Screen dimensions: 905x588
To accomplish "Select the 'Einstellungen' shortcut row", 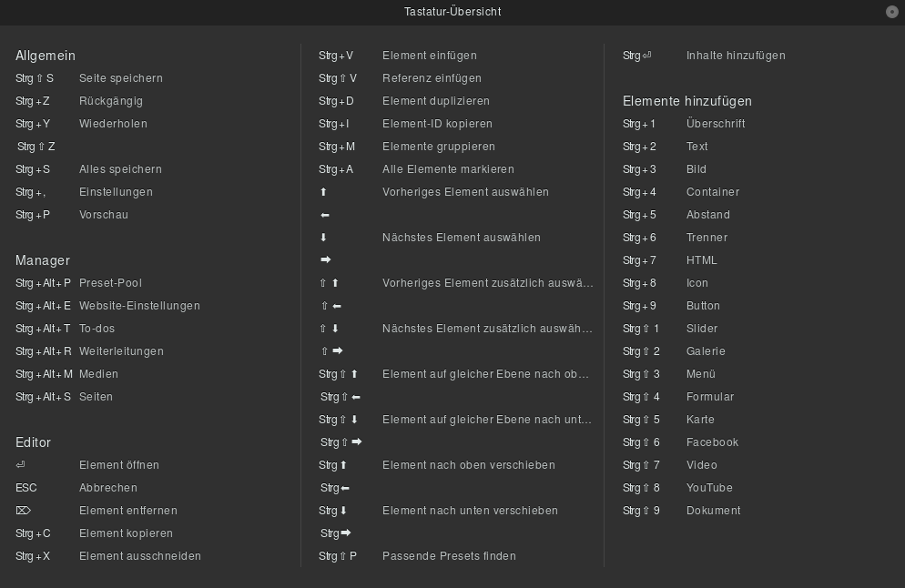I will tap(116, 192).
